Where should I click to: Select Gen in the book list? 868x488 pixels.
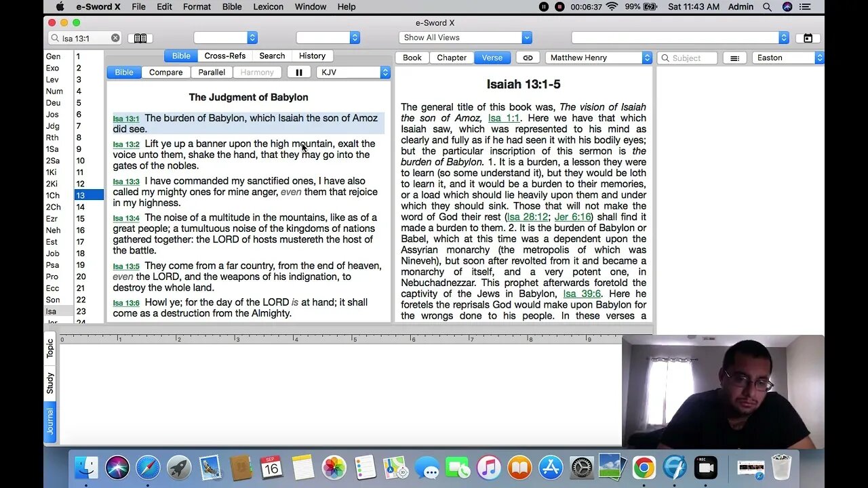click(59, 57)
